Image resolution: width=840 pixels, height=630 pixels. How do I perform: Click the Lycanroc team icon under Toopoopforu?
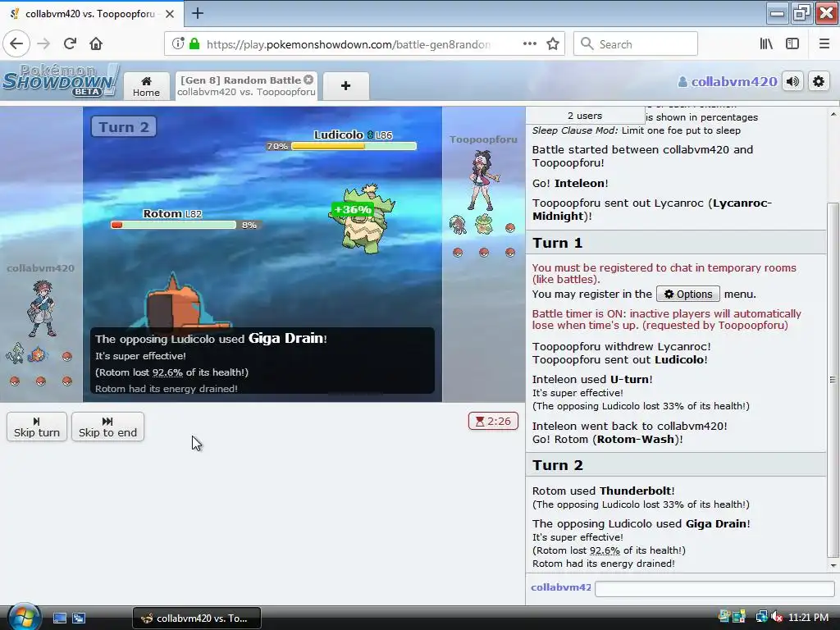(458, 225)
